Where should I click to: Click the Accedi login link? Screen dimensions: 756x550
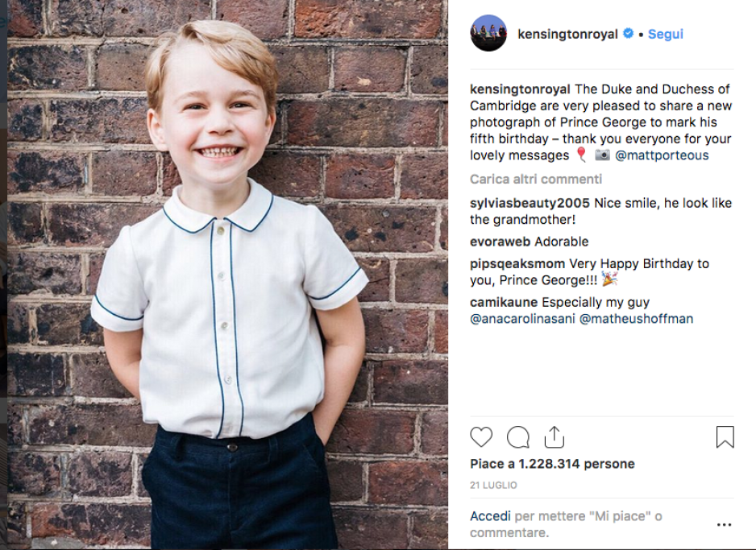click(x=490, y=516)
